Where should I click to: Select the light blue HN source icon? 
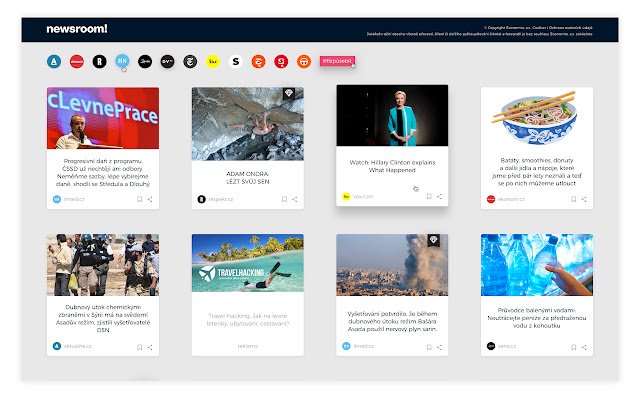coord(122,61)
